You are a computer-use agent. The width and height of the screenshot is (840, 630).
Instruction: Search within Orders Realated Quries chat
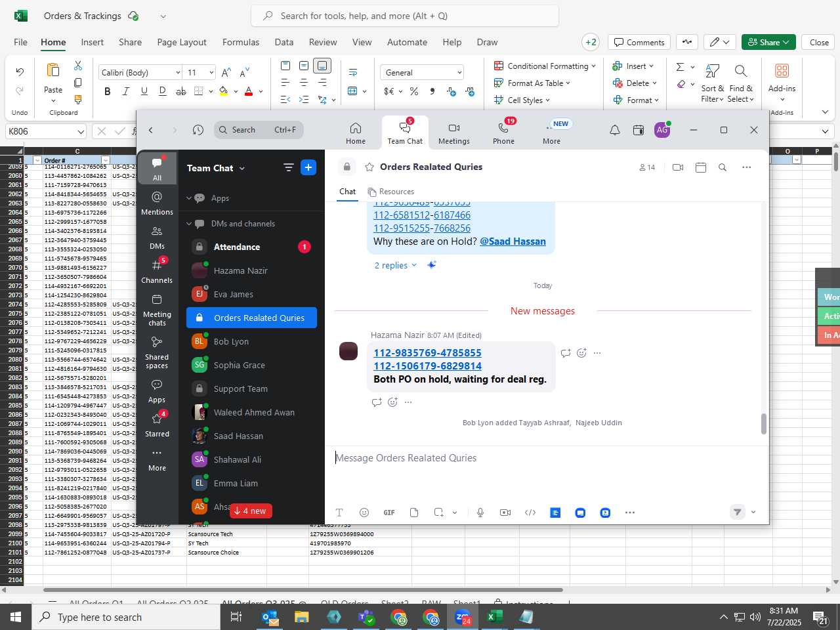point(722,167)
